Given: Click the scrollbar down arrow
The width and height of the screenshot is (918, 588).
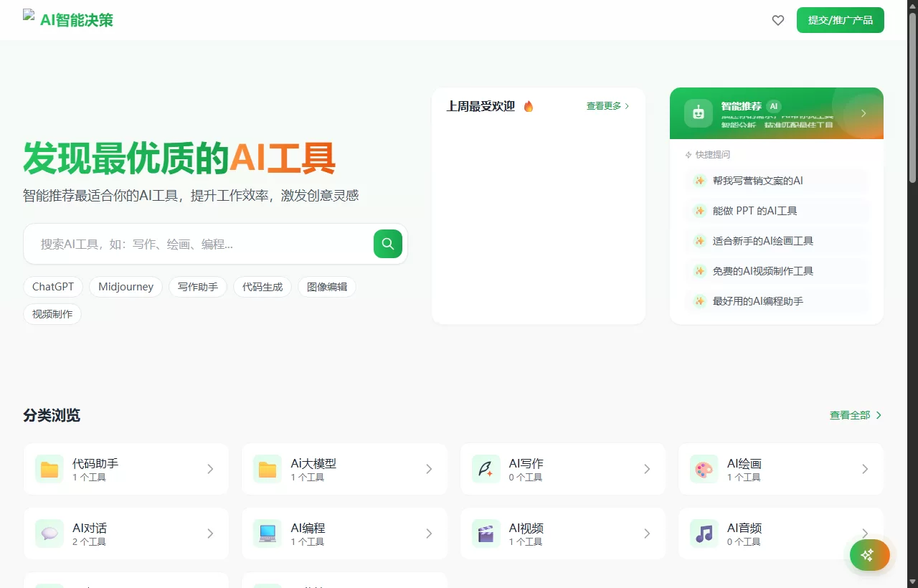Looking at the screenshot, I should click(912, 582).
